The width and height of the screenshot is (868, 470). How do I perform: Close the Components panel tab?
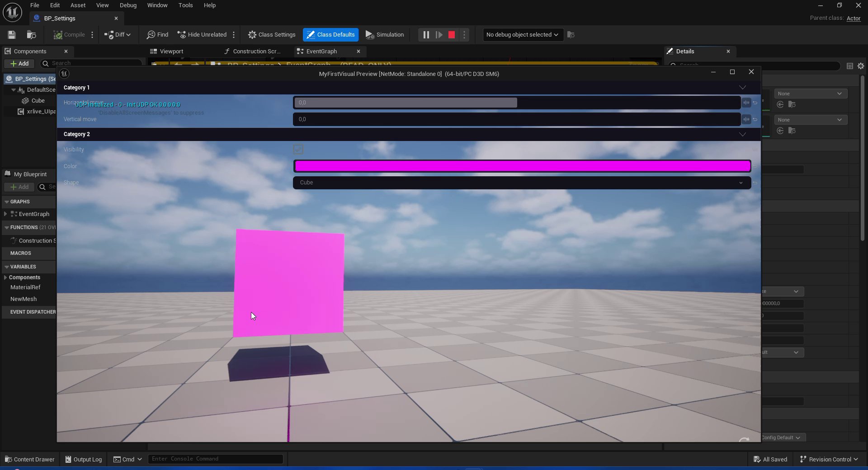[x=66, y=52]
